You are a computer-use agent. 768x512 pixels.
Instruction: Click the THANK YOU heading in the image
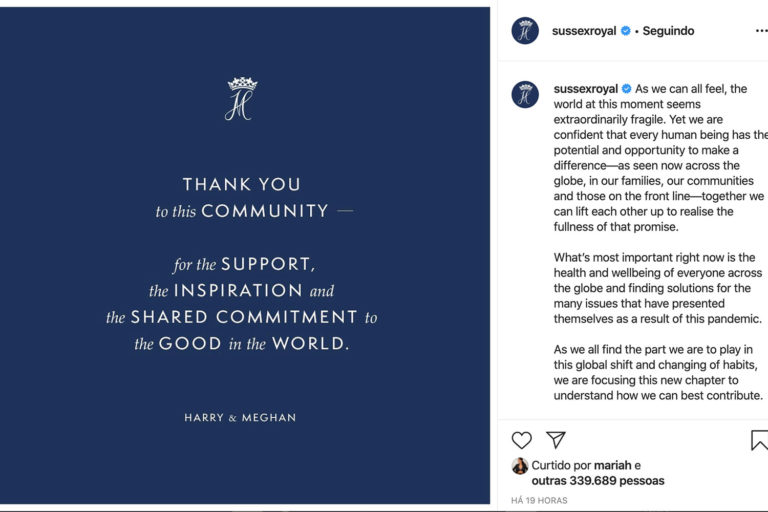coord(241,184)
